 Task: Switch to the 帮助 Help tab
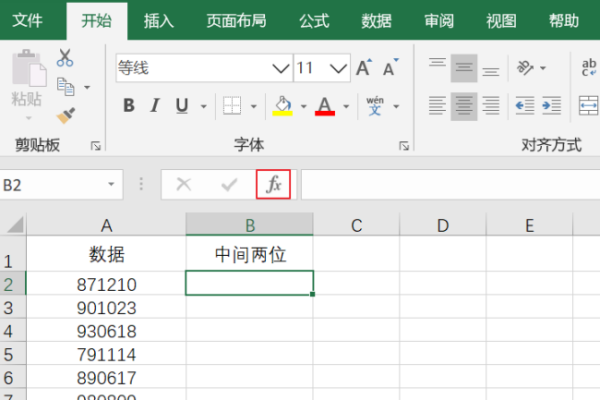coord(564,21)
